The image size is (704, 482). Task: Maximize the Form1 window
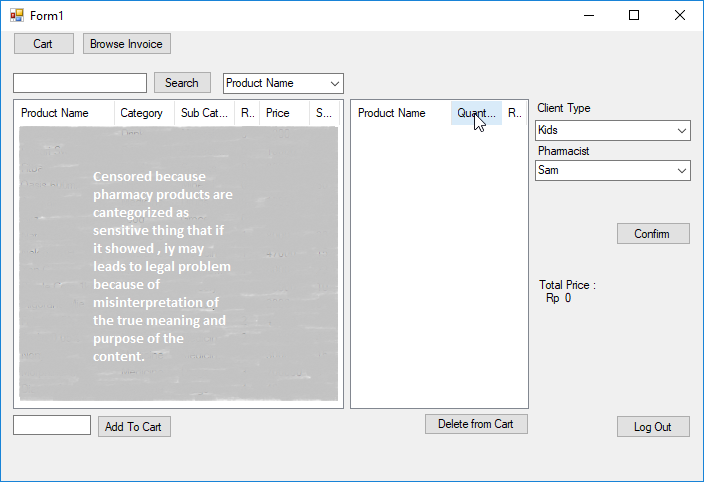[633, 15]
